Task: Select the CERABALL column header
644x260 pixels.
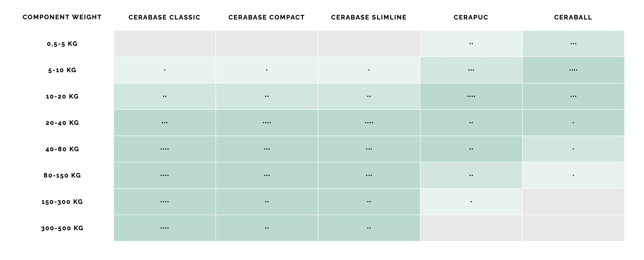Action: point(573,17)
